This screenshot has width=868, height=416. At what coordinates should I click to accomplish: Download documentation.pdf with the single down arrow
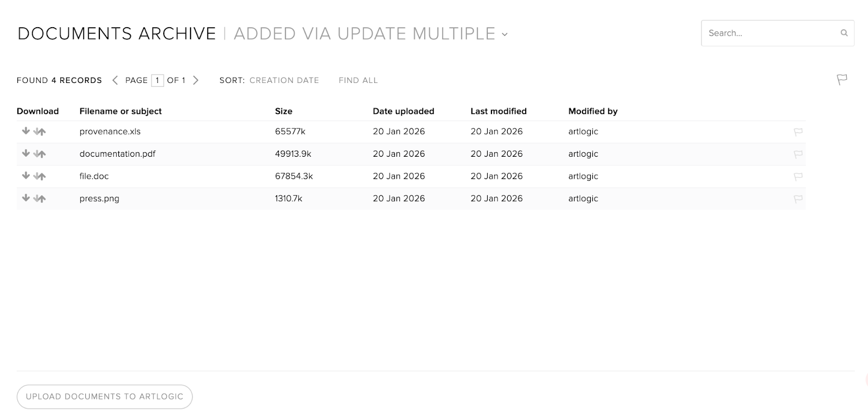(25, 153)
